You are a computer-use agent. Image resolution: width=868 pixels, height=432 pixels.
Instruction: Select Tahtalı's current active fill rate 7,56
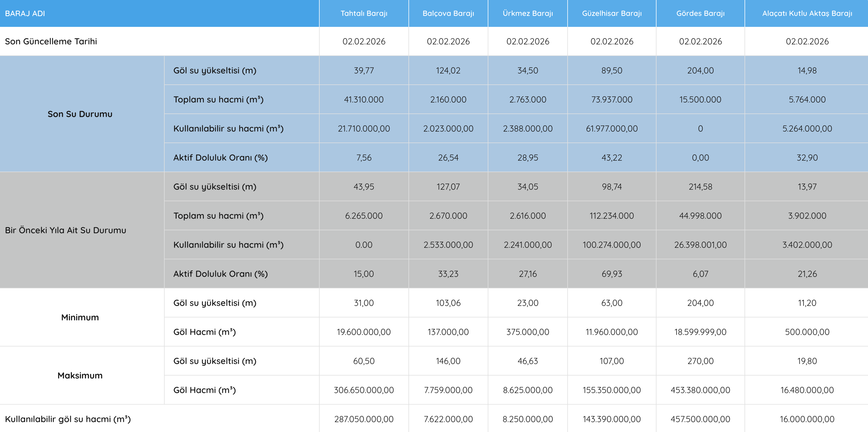click(x=363, y=158)
